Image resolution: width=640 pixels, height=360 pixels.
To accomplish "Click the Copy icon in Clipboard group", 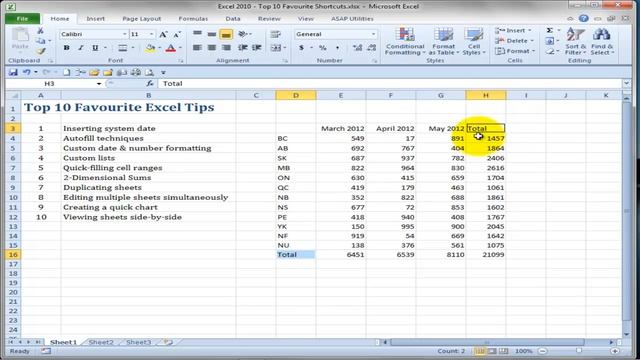I will pyautogui.click(x=40, y=41).
